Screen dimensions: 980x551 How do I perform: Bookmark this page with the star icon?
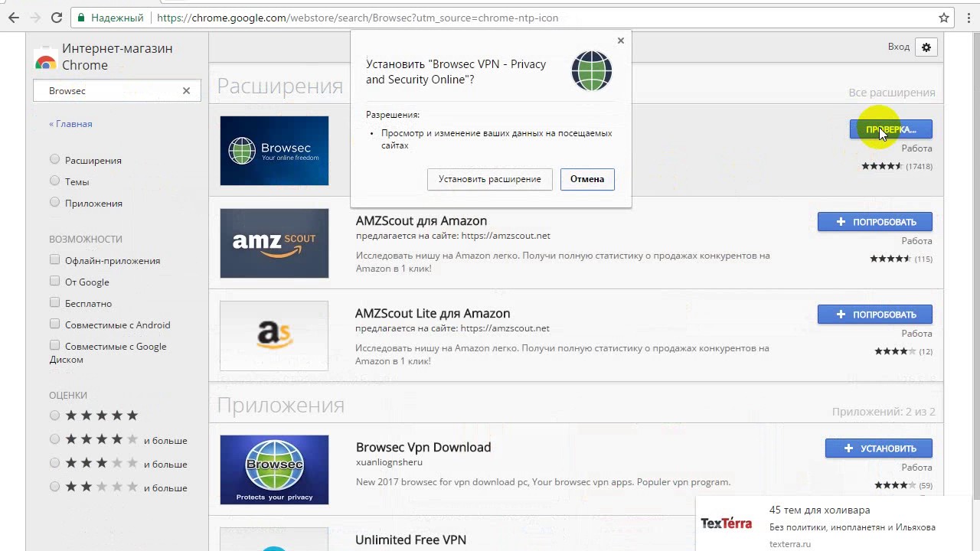tap(944, 18)
